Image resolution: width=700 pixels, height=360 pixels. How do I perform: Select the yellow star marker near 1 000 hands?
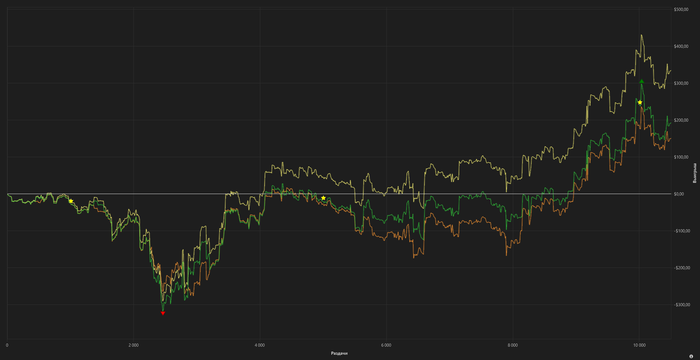click(71, 201)
